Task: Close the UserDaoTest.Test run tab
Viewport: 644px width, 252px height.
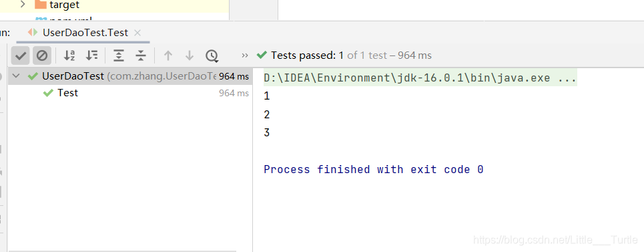Action: point(137,33)
